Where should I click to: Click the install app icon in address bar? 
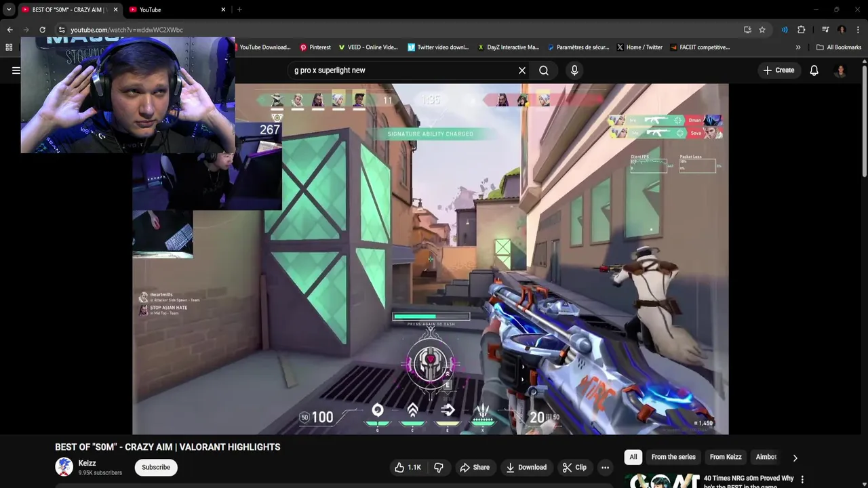click(x=747, y=30)
